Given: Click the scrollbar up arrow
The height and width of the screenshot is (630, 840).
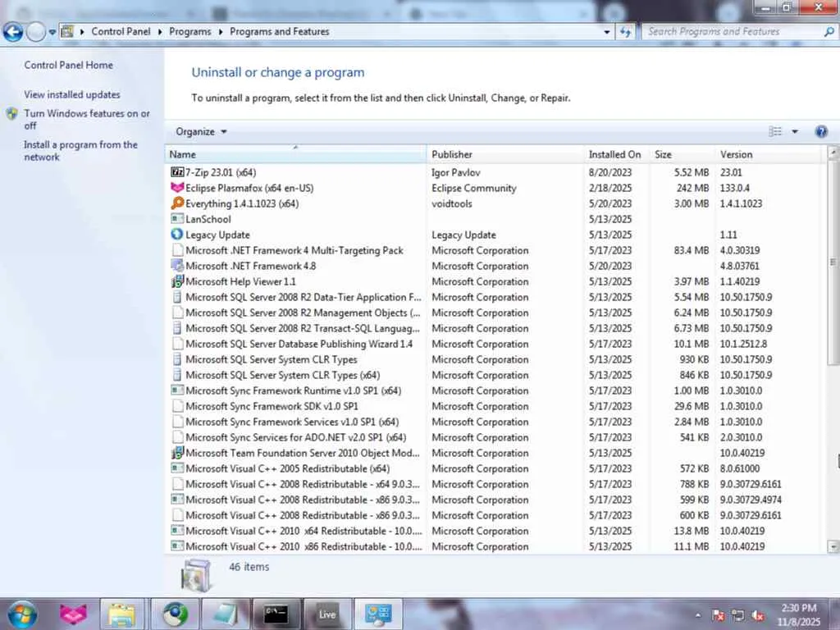Looking at the screenshot, I should (833, 152).
